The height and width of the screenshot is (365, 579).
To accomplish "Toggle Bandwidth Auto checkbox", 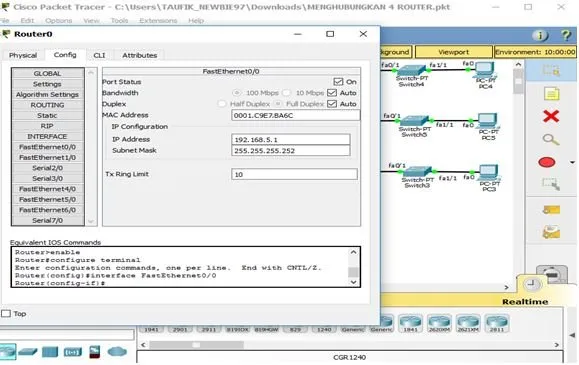I will pyautogui.click(x=332, y=93).
